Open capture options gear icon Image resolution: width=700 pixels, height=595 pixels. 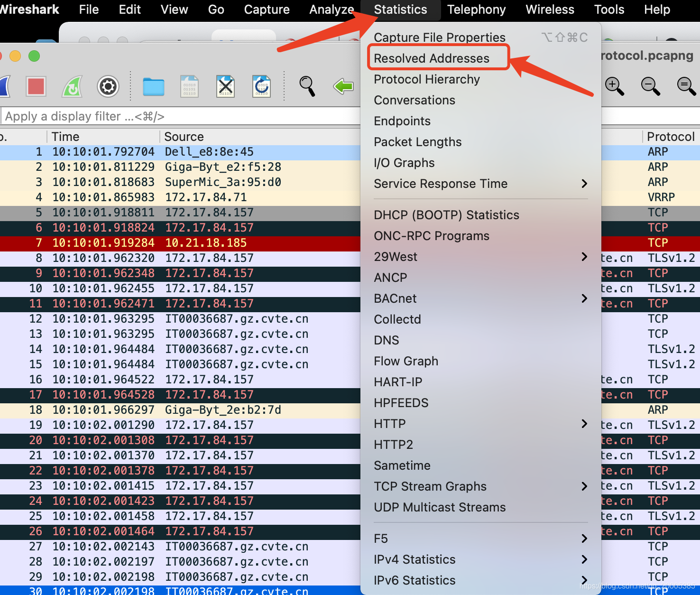point(108,86)
